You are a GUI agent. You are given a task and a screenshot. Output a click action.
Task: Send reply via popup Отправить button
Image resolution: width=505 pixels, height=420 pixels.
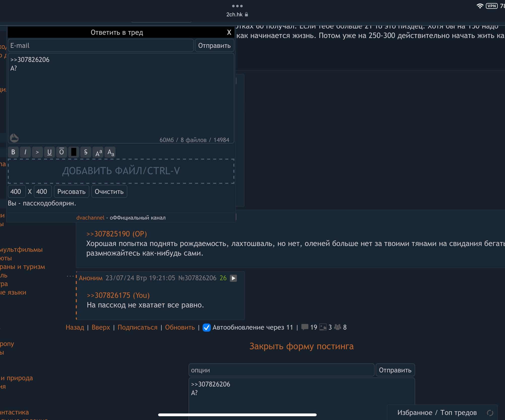[x=214, y=46]
